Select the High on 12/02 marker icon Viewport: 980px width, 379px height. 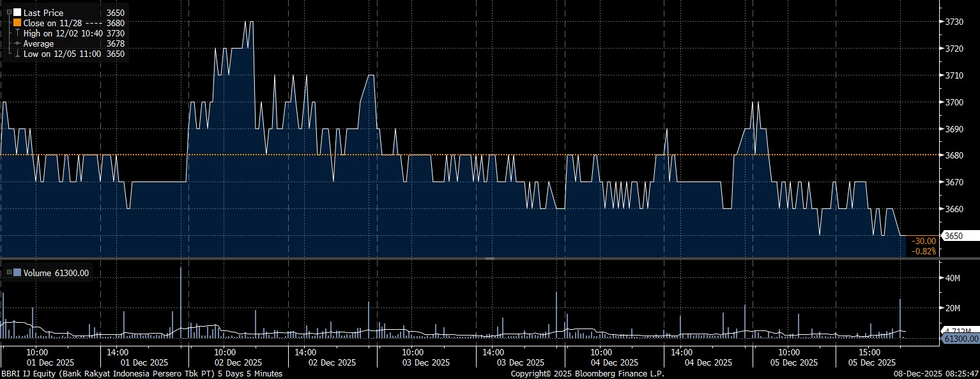click(x=17, y=33)
